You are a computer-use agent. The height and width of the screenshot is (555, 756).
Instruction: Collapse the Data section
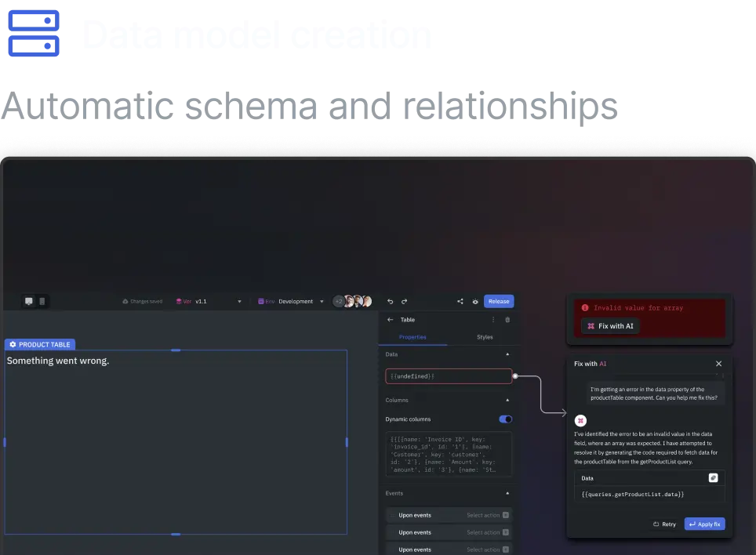click(507, 354)
